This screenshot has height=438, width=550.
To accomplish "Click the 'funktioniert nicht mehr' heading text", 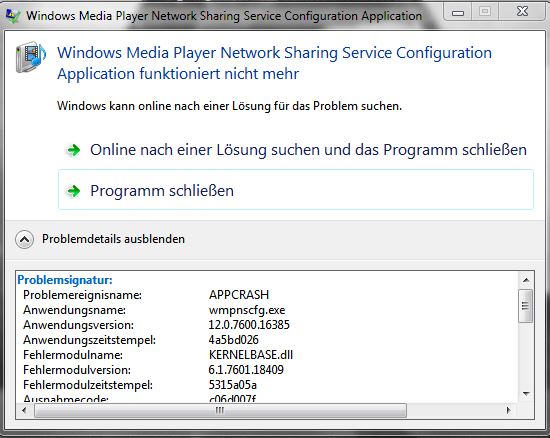I will (x=219, y=74).
